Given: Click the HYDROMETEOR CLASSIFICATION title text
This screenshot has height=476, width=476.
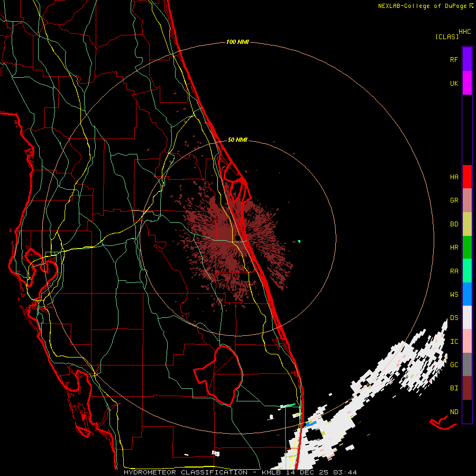Looking at the screenshot, I should 186,472.
